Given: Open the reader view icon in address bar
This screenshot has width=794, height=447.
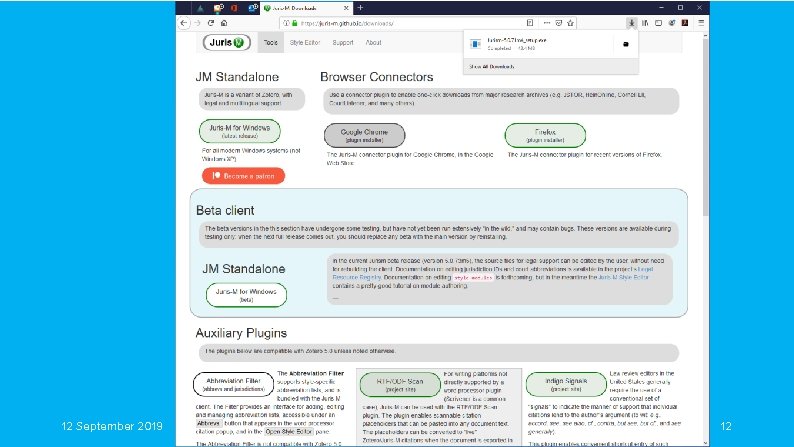Looking at the screenshot, I should pyautogui.click(x=530, y=23).
